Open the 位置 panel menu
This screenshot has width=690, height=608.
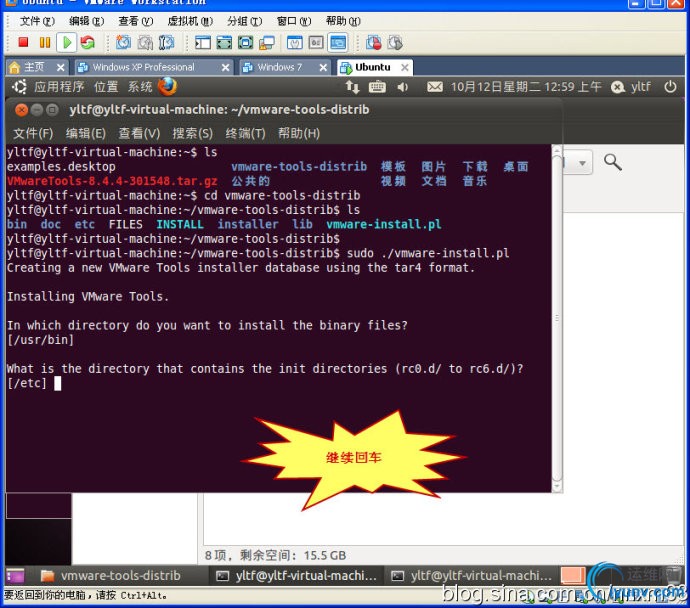pos(106,87)
